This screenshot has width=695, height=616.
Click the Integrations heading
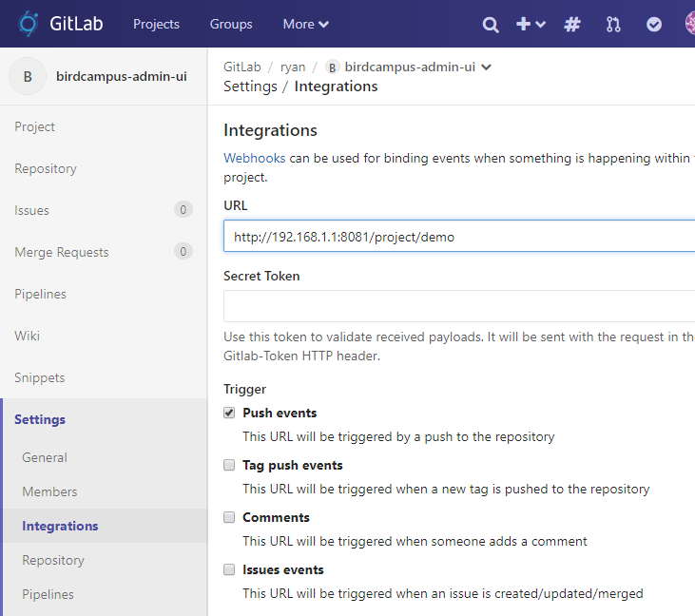[x=270, y=130]
